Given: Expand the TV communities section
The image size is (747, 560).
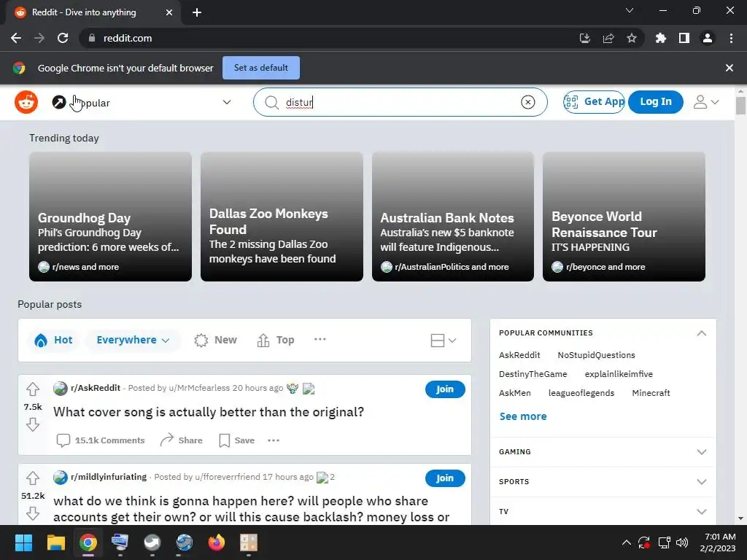Looking at the screenshot, I should pyautogui.click(x=603, y=511).
